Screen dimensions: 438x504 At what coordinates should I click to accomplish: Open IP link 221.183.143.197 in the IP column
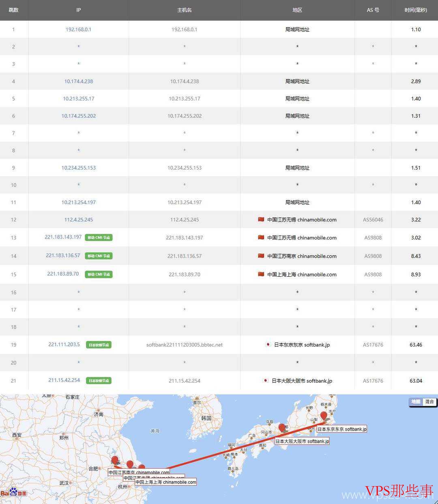pos(63,237)
